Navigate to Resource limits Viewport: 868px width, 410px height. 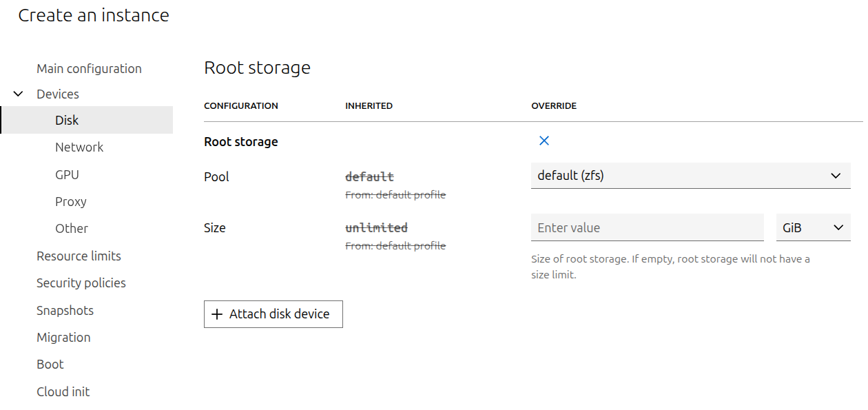79,256
